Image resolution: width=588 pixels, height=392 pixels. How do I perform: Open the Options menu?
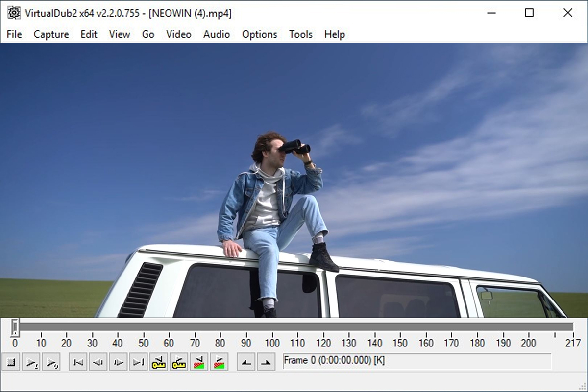(x=260, y=34)
